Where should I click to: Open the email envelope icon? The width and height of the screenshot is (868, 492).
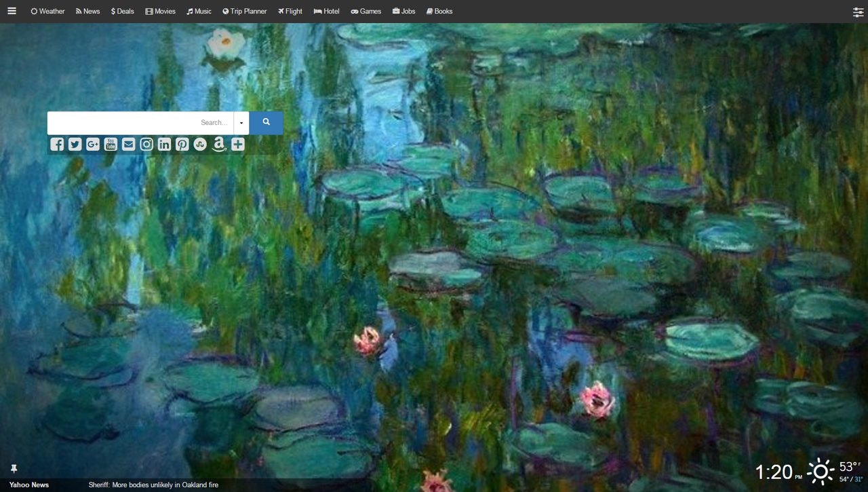[x=128, y=144]
